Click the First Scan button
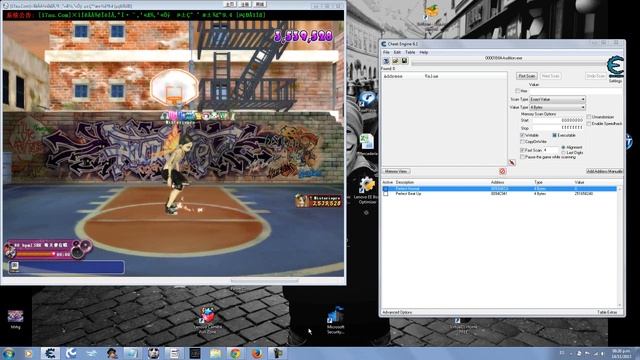Viewport: 640px width, 360px height. pyautogui.click(x=527, y=76)
